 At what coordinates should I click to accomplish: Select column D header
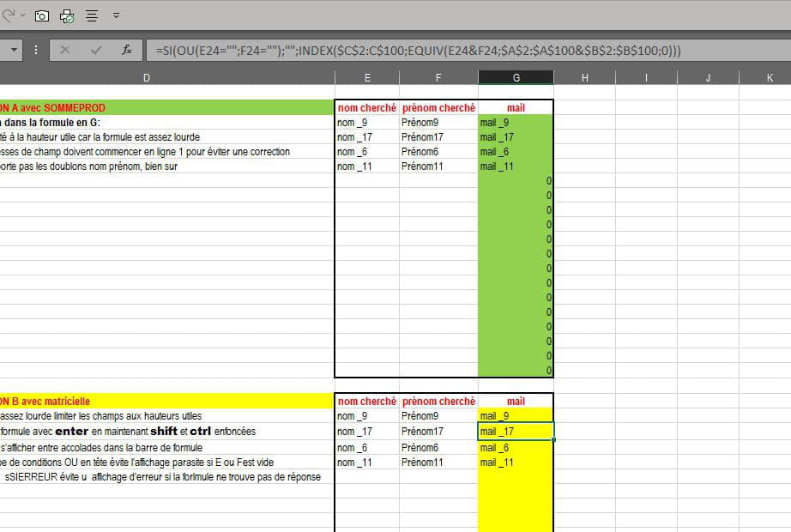coord(147,78)
